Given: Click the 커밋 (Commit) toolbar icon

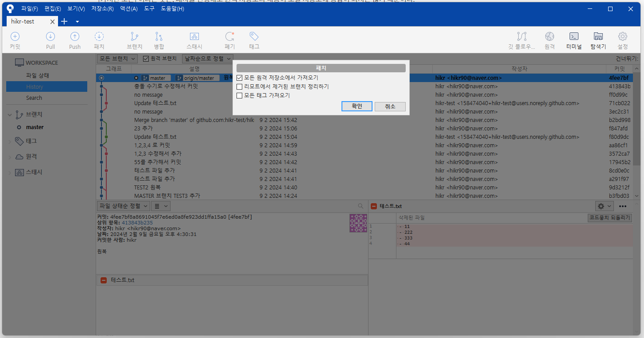Looking at the screenshot, I should (x=15, y=40).
